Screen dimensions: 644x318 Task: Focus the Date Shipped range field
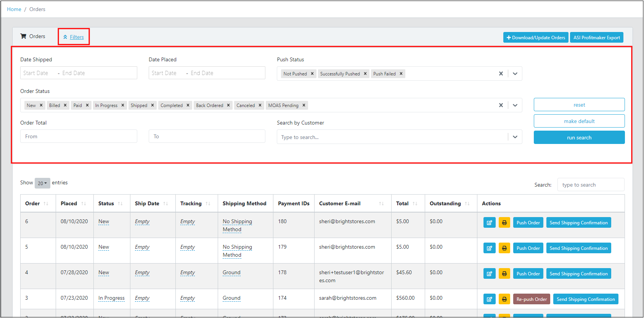(x=79, y=73)
